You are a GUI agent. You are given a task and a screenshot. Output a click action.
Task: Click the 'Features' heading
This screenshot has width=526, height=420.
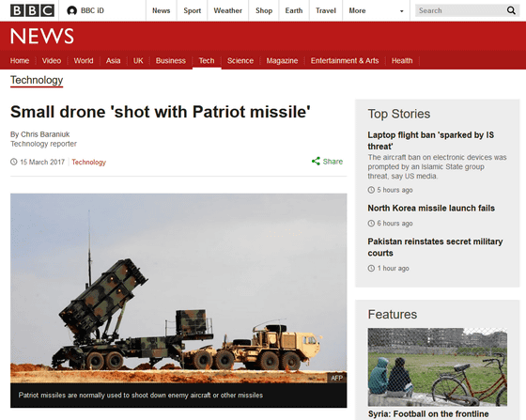coord(393,315)
